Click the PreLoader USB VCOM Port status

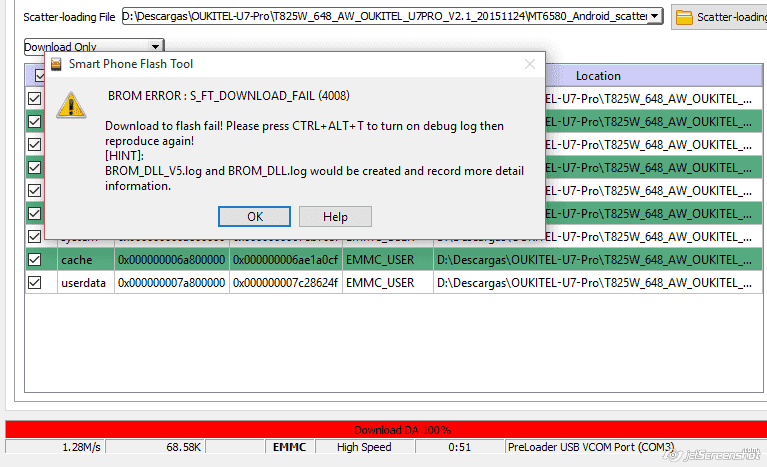tap(591, 447)
